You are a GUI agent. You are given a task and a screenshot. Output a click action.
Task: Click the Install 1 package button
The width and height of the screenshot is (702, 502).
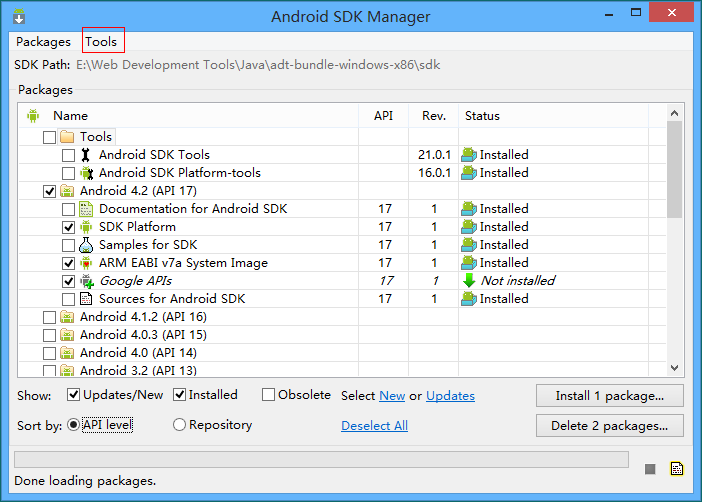pos(610,396)
